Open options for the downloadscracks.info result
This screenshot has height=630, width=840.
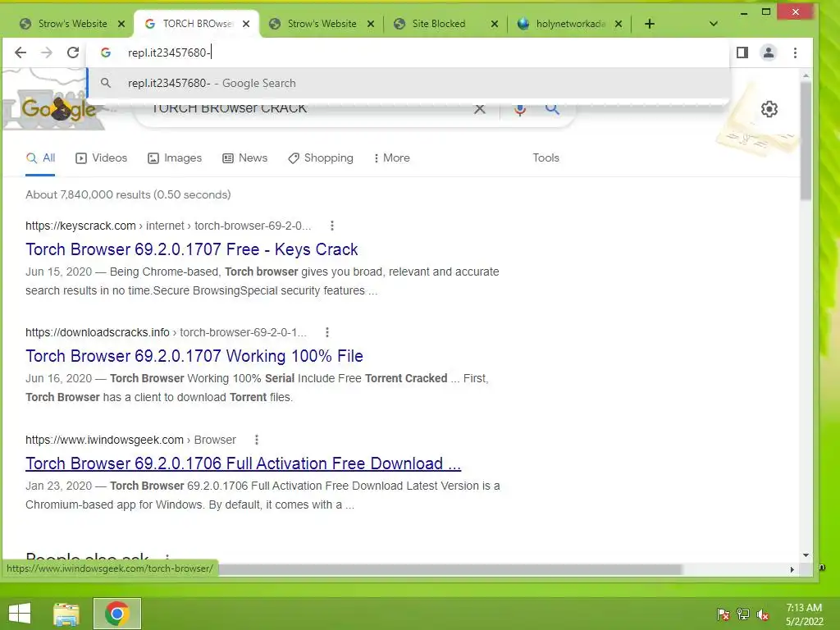tap(327, 332)
